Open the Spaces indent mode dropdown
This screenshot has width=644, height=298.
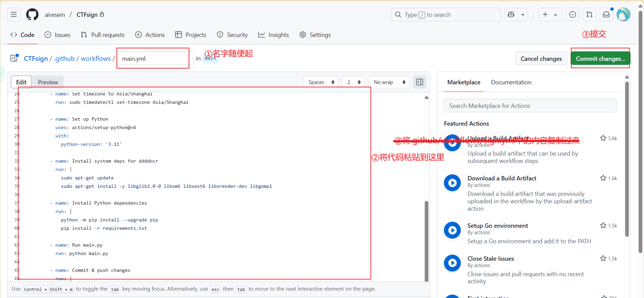(321, 82)
